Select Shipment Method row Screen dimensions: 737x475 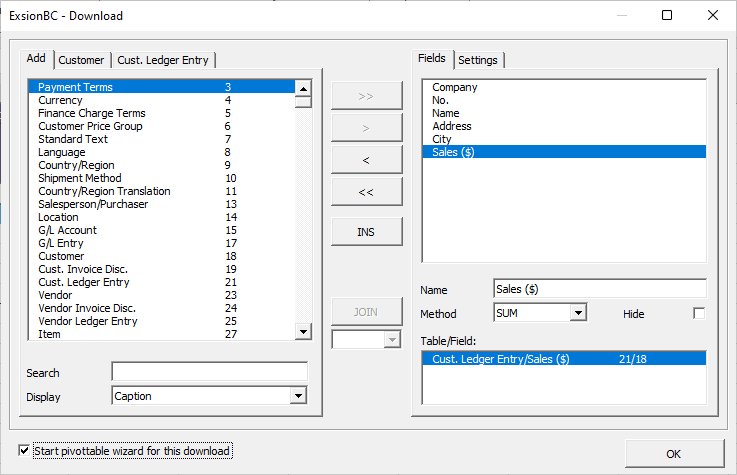(162, 178)
